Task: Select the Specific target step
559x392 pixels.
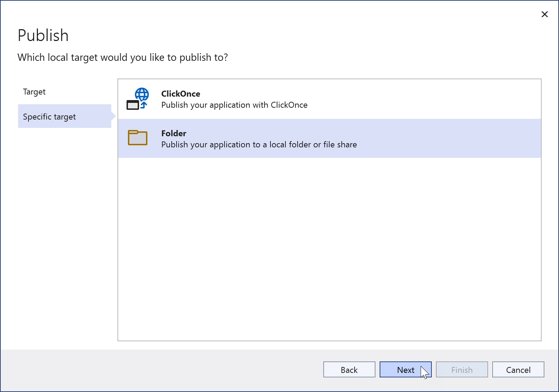Action: pyautogui.click(x=49, y=117)
